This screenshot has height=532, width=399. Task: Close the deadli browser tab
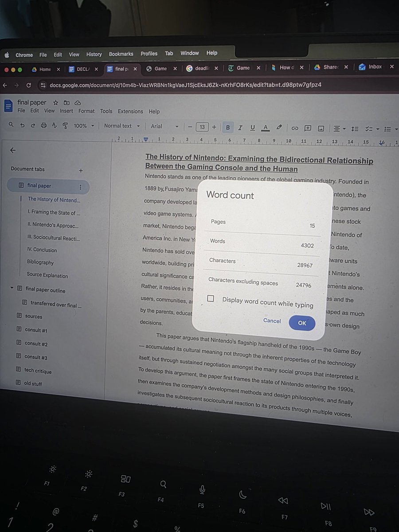[x=216, y=68]
